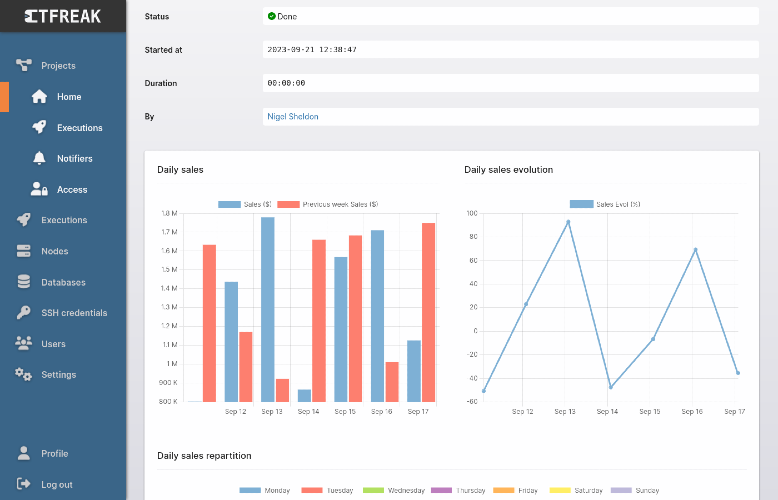Hide the Sales Evol line series
Viewport: 778px width, 500px height.
tap(605, 204)
